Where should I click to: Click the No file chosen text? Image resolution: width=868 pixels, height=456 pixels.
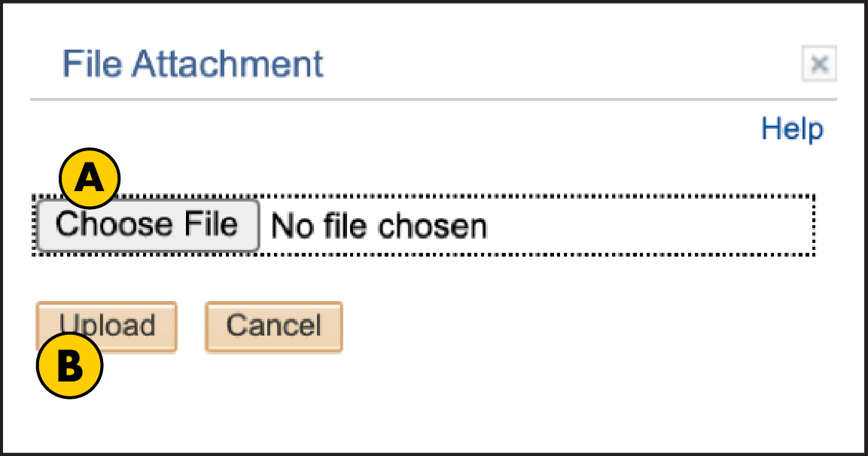click(x=380, y=226)
